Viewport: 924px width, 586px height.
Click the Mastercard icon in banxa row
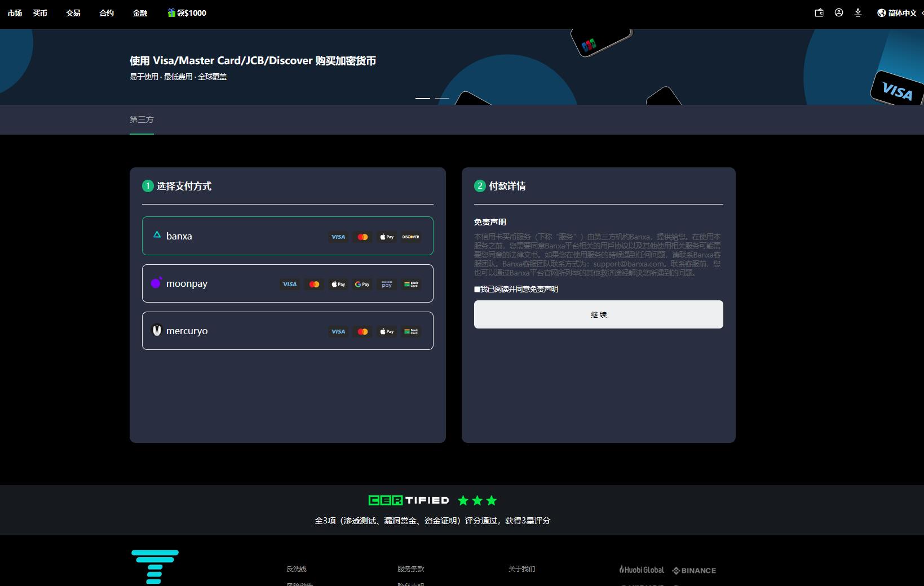click(362, 237)
